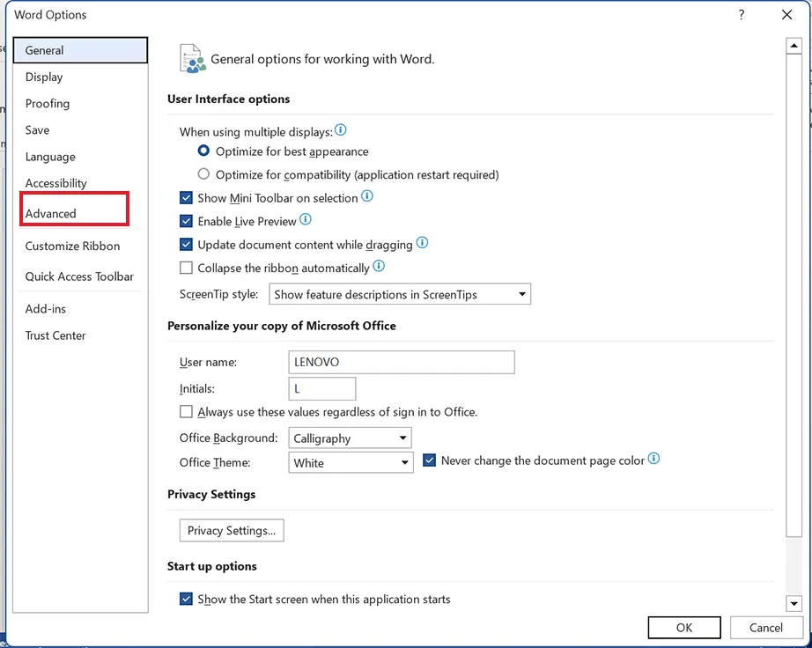Image resolution: width=812 pixels, height=648 pixels.
Task: Uncheck Never change the document page color
Action: click(x=429, y=460)
